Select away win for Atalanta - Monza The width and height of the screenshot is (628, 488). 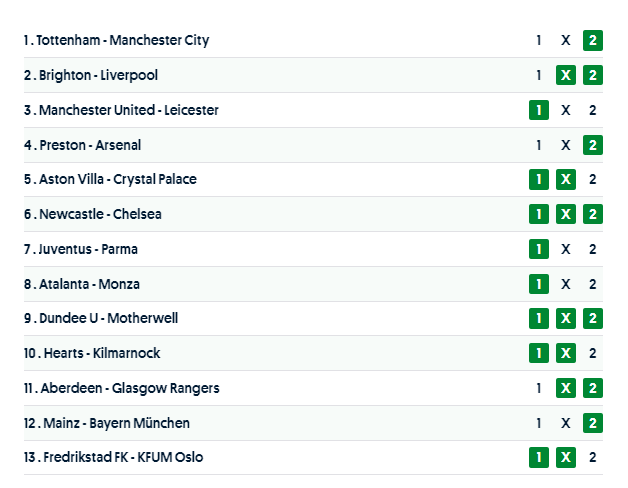pyautogui.click(x=592, y=284)
